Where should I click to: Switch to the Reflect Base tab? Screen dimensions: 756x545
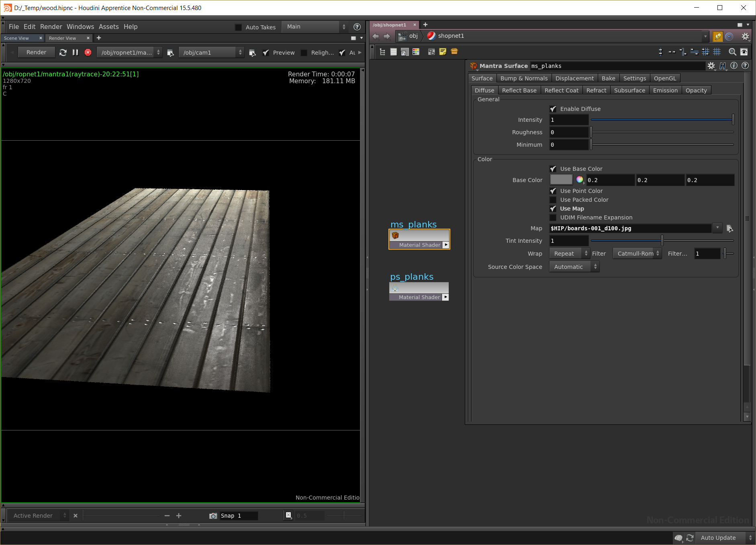point(519,90)
